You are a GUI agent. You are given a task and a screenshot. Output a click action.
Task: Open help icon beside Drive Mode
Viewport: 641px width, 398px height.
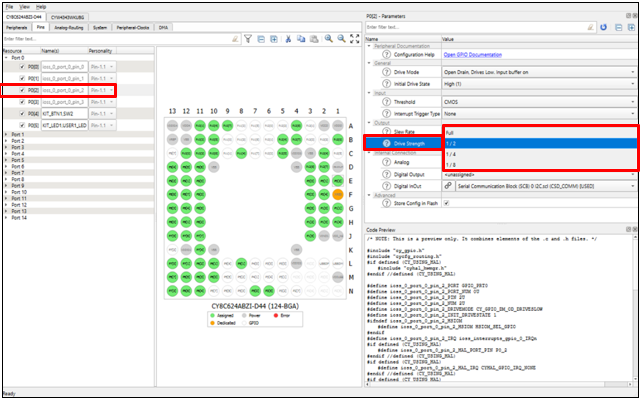tap(386, 72)
